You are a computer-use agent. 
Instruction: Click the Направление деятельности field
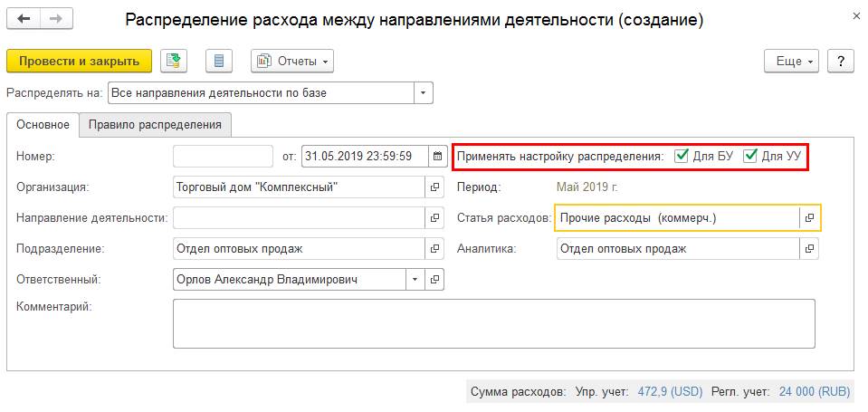[299, 218]
